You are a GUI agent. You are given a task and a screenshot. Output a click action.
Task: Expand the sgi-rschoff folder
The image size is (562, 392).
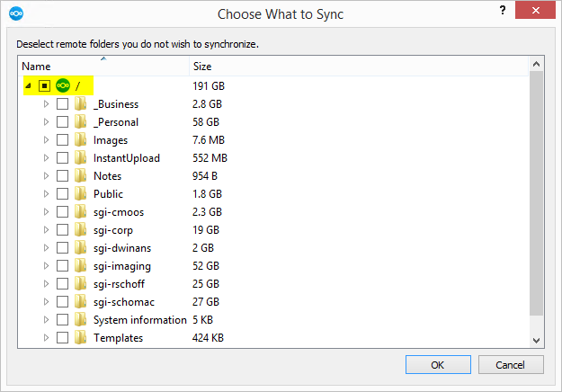pos(46,284)
